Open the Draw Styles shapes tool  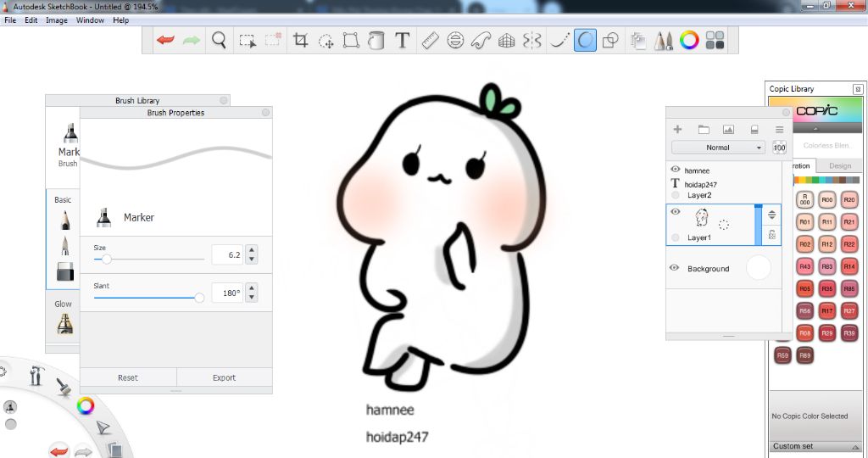pyautogui.click(x=610, y=41)
